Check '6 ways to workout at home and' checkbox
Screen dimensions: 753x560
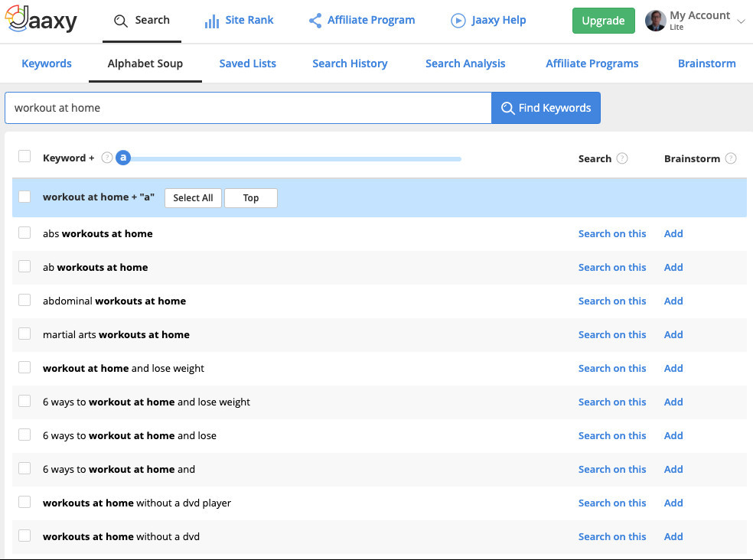(x=24, y=467)
